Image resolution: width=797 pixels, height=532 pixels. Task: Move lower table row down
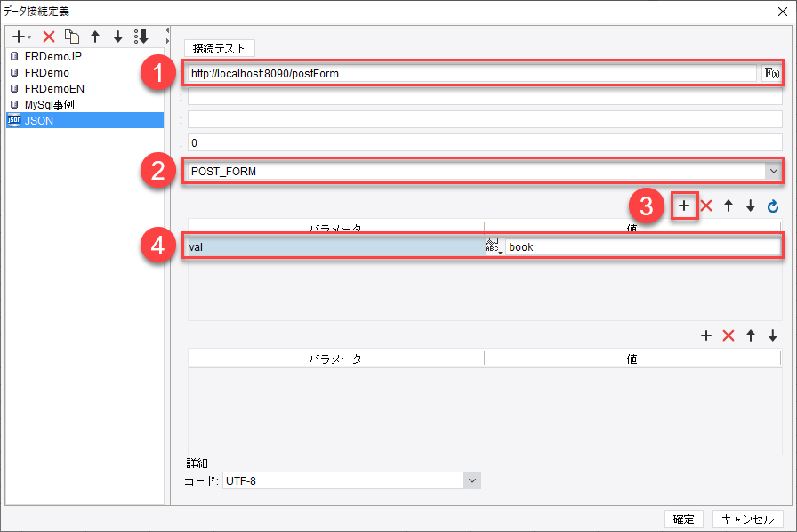click(773, 335)
